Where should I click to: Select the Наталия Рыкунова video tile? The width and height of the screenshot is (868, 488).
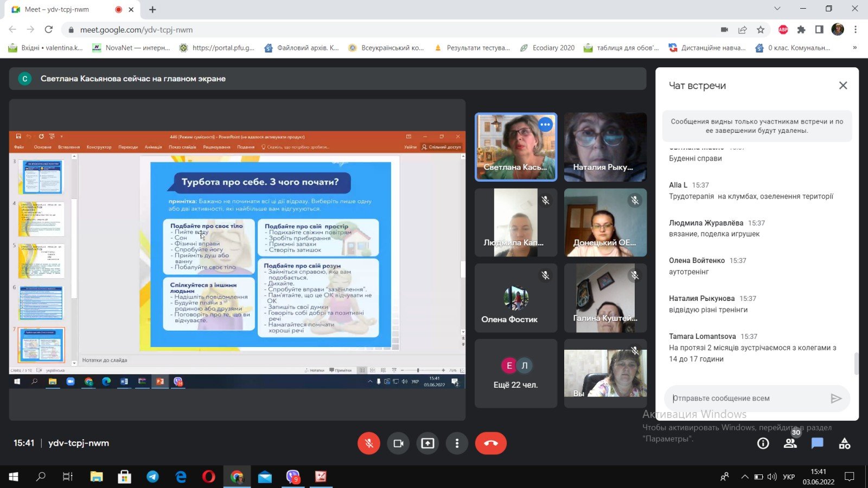[605, 147]
